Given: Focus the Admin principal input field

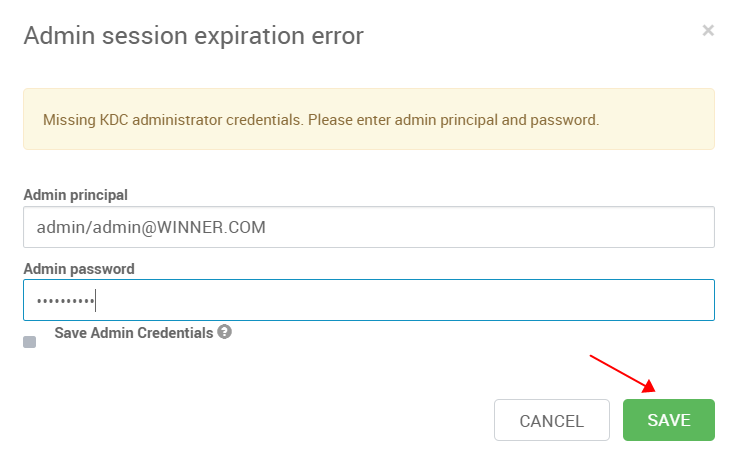Looking at the screenshot, I should pos(369,227).
